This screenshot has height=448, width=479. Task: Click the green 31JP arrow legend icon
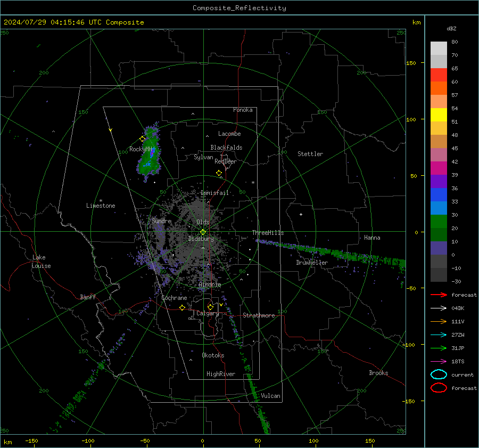click(439, 348)
